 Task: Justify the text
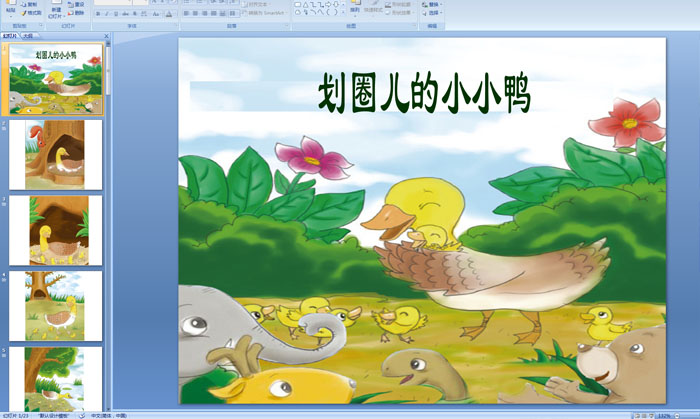coord(214,13)
